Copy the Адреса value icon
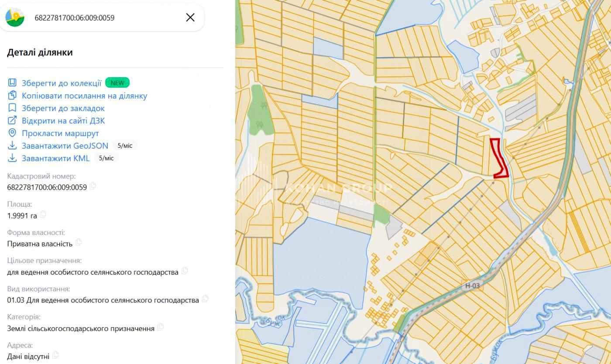This screenshot has width=611, height=364. click(55, 356)
